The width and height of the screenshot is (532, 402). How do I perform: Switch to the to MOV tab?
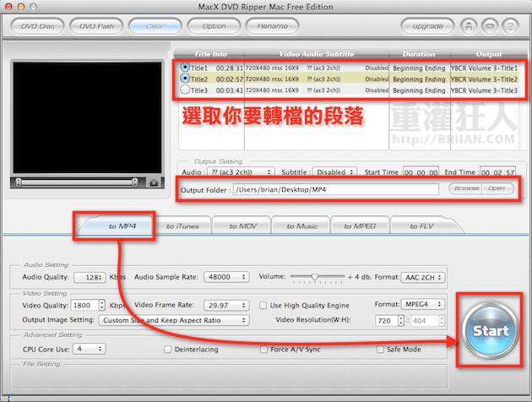click(242, 226)
